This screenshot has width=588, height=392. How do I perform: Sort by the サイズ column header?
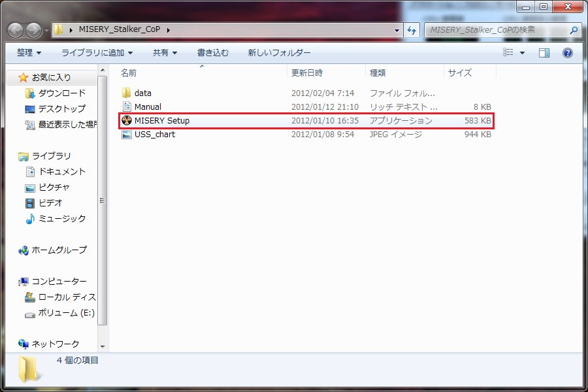coord(460,73)
